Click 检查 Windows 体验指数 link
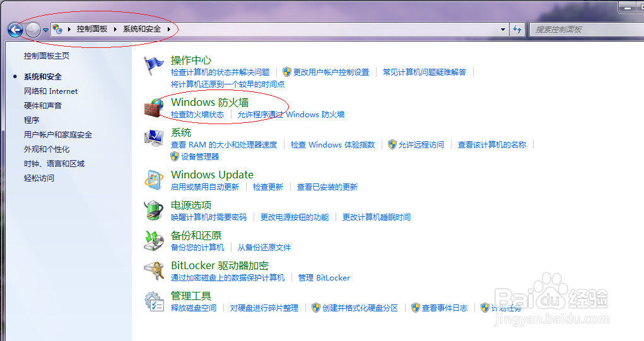 coord(332,145)
